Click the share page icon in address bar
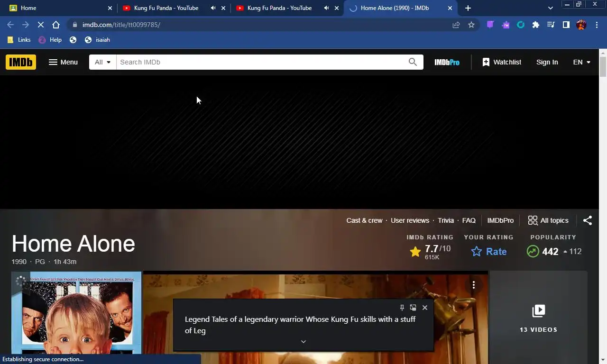 (456, 25)
